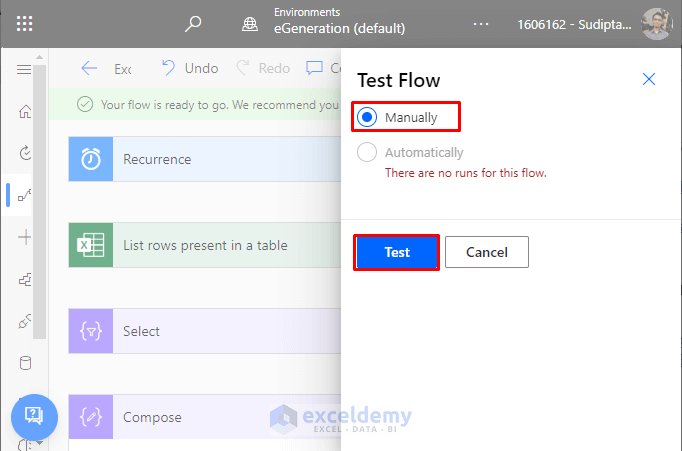682x451 pixels.
Task: Select the Manually radio option
Action: [x=367, y=117]
